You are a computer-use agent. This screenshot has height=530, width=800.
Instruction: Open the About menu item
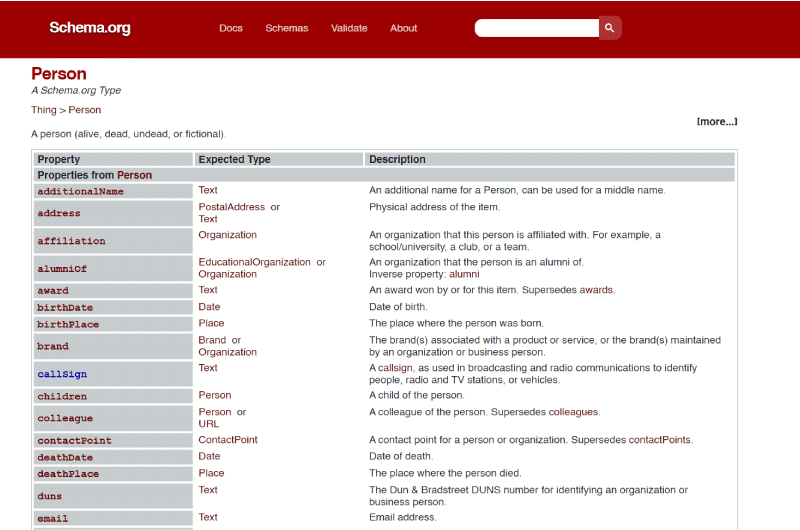[x=404, y=29]
